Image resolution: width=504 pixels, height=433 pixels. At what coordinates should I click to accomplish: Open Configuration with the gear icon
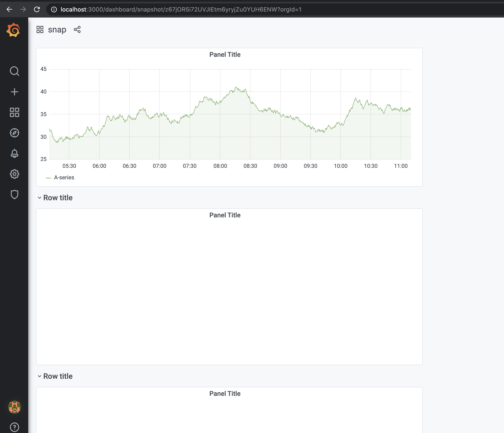[14, 174]
